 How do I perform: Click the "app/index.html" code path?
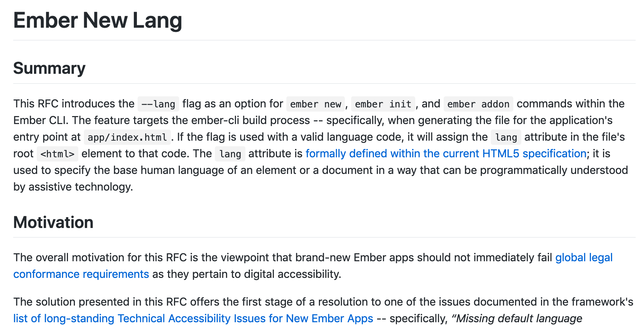127,137
